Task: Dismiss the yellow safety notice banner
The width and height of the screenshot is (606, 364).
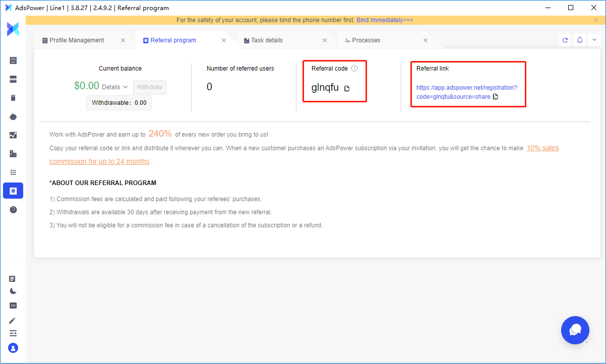Action: pyautogui.click(x=596, y=20)
